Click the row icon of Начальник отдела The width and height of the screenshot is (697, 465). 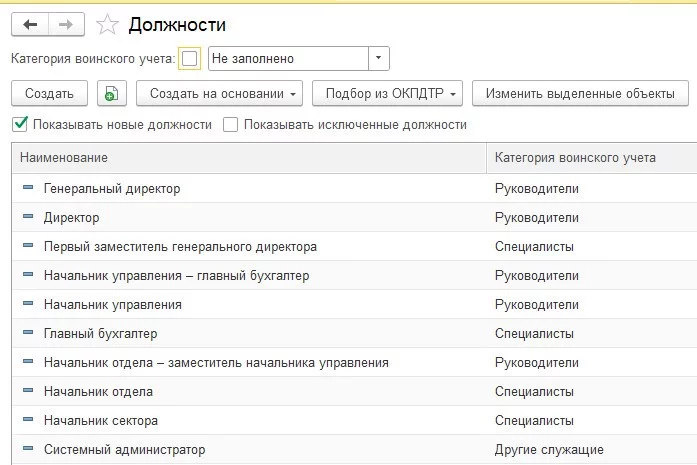tap(28, 390)
